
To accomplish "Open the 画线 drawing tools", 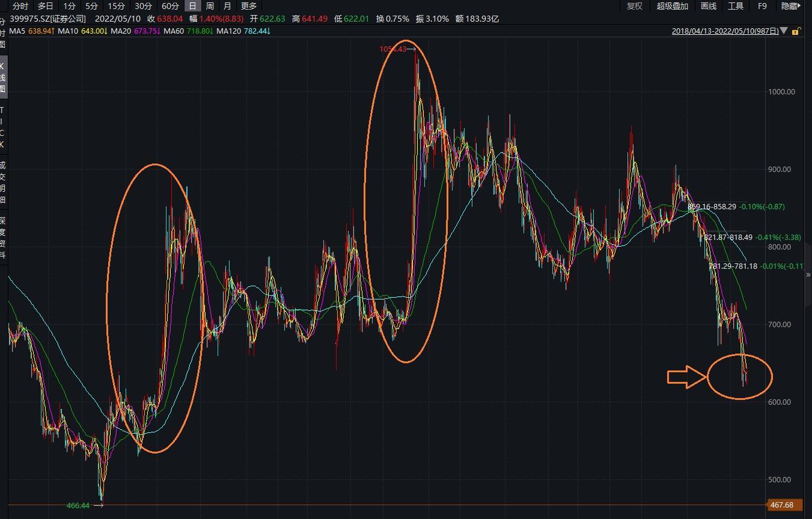I will [709, 6].
